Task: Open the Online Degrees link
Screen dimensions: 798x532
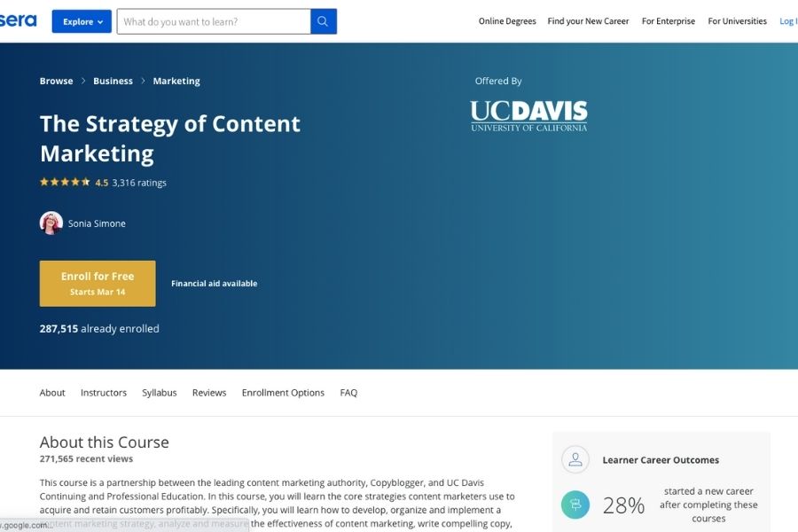Action: [507, 21]
